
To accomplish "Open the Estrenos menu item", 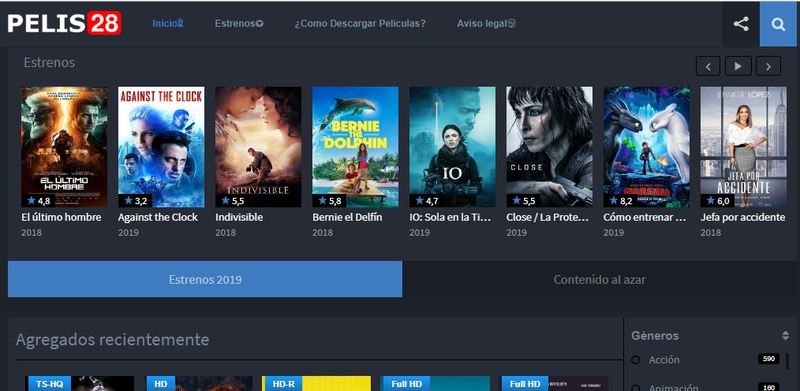I will pos(239,23).
